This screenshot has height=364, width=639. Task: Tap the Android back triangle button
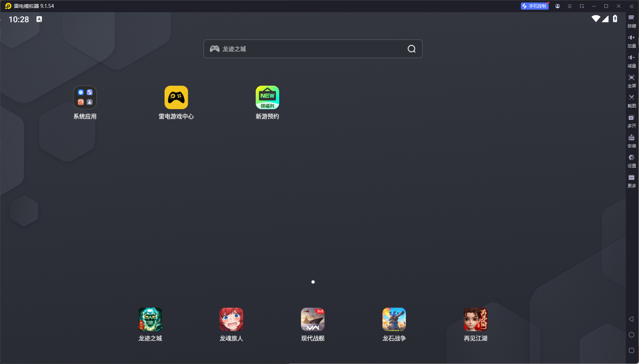click(631, 319)
